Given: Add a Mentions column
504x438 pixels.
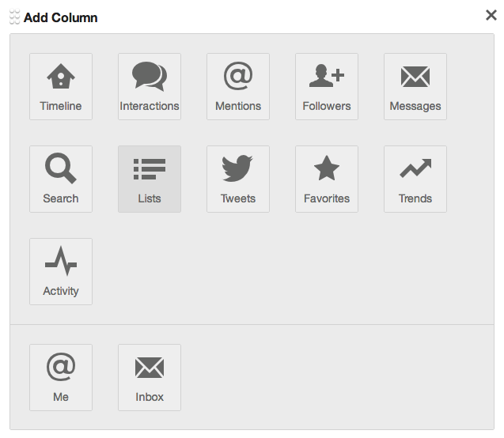Looking at the screenshot, I should (238, 87).
